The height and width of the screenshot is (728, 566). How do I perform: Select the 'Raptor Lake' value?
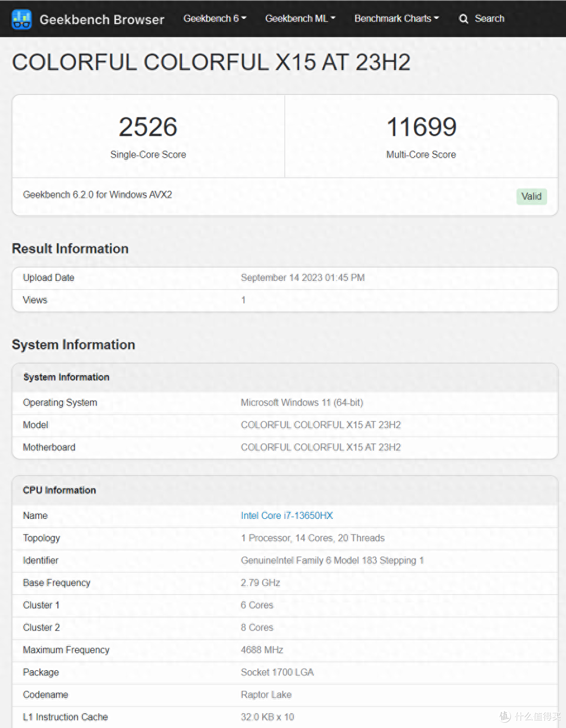[x=266, y=695]
